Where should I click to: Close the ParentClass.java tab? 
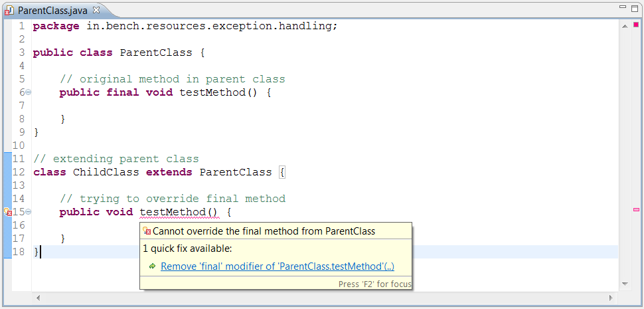click(96, 10)
